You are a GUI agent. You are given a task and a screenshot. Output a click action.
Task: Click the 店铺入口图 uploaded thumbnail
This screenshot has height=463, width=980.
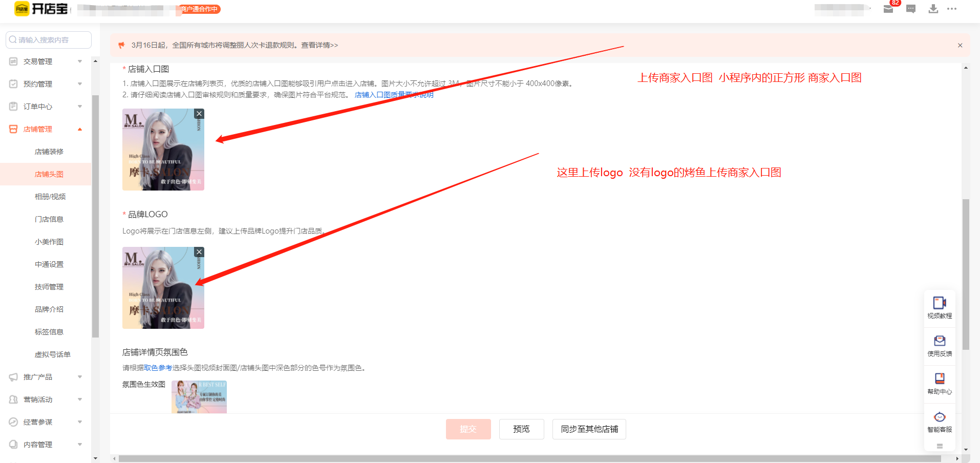click(163, 150)
